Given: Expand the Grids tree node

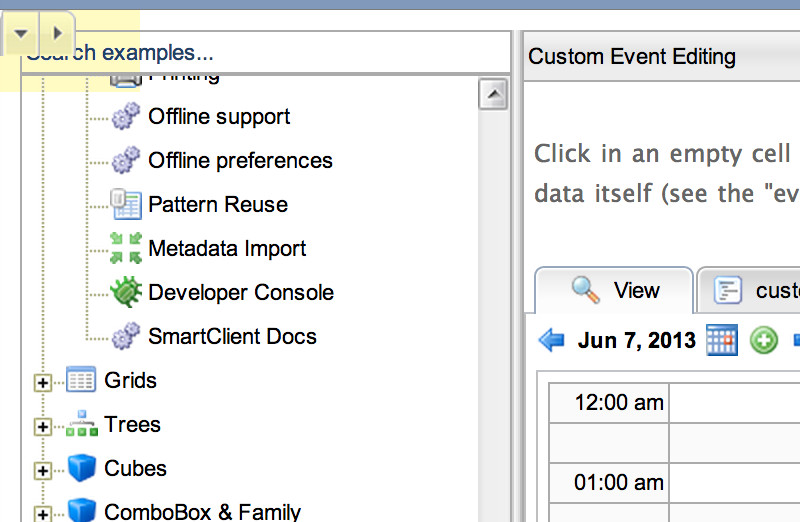Looking at the screenshot, I should pyautogui.click(x=42, y=382).
